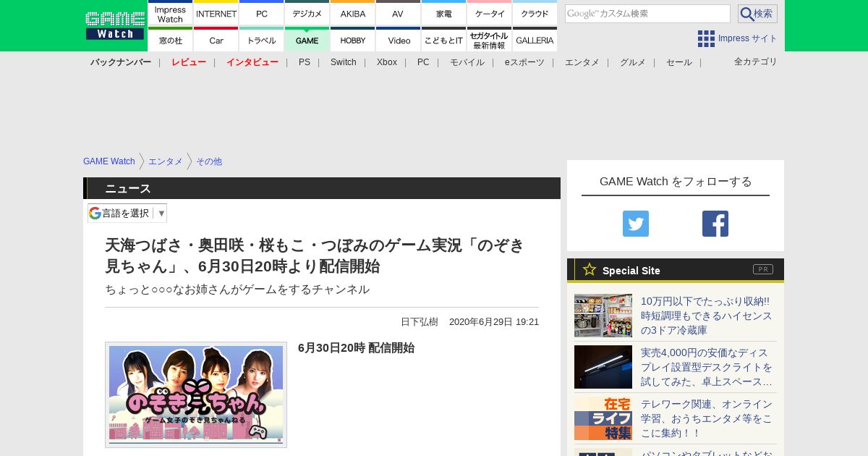Click the Impress サイト link

(748, 38)
